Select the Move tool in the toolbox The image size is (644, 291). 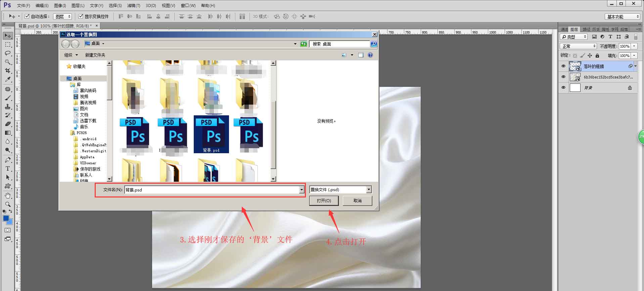click(x=8, y=36)
